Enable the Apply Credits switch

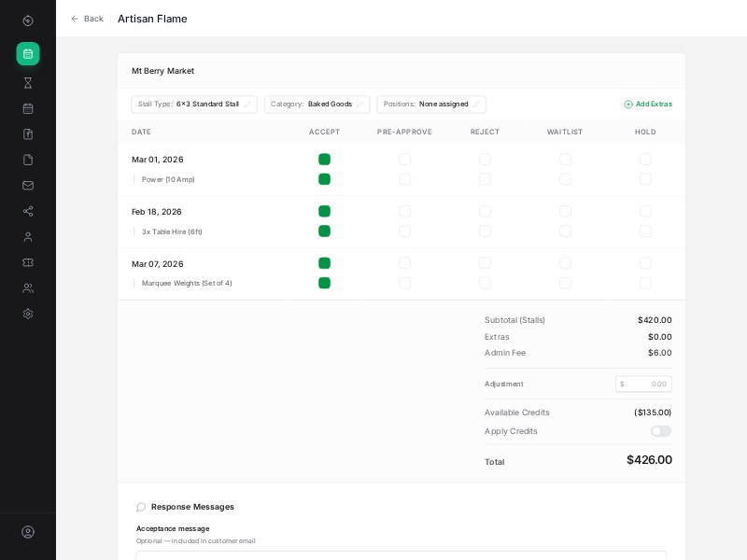(661, 431)
